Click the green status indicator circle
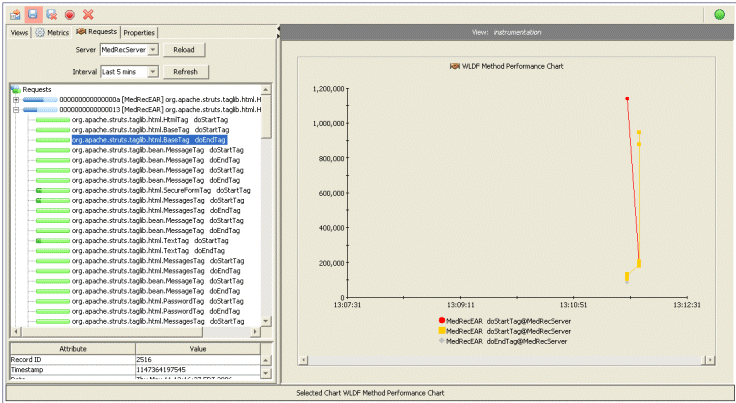The image size is (736, 403). coord(720,14)
